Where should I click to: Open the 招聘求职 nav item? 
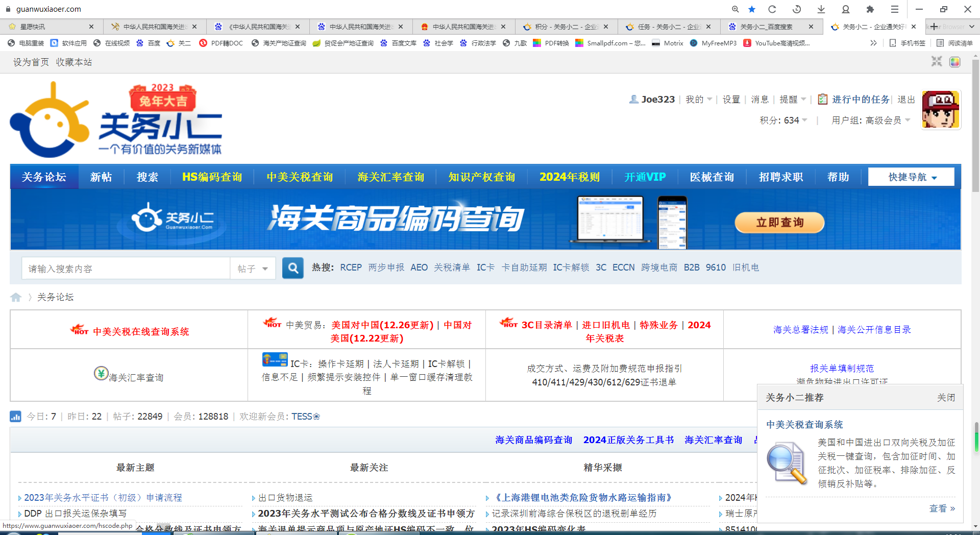click(781, 177)
